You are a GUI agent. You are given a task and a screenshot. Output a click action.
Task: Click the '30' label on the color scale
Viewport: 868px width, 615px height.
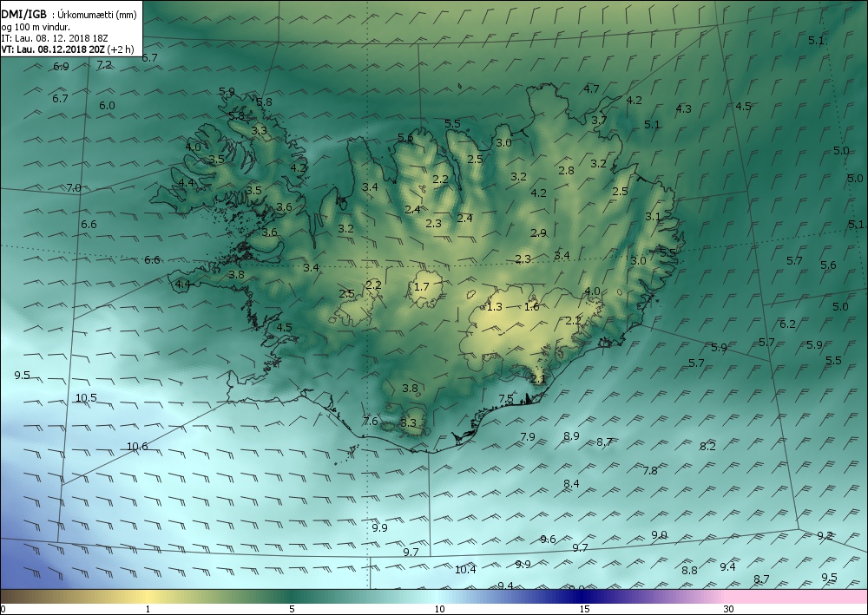pyautogui.click(x=728, y=610)
